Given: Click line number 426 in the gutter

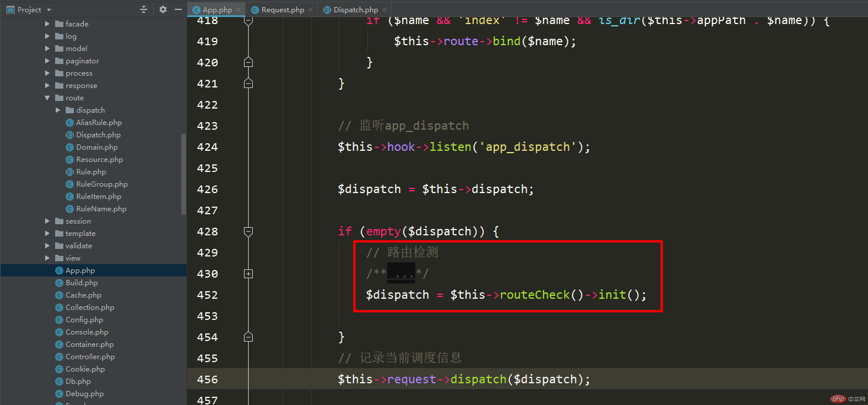Looking at the screenshot, I should [208, 189].
